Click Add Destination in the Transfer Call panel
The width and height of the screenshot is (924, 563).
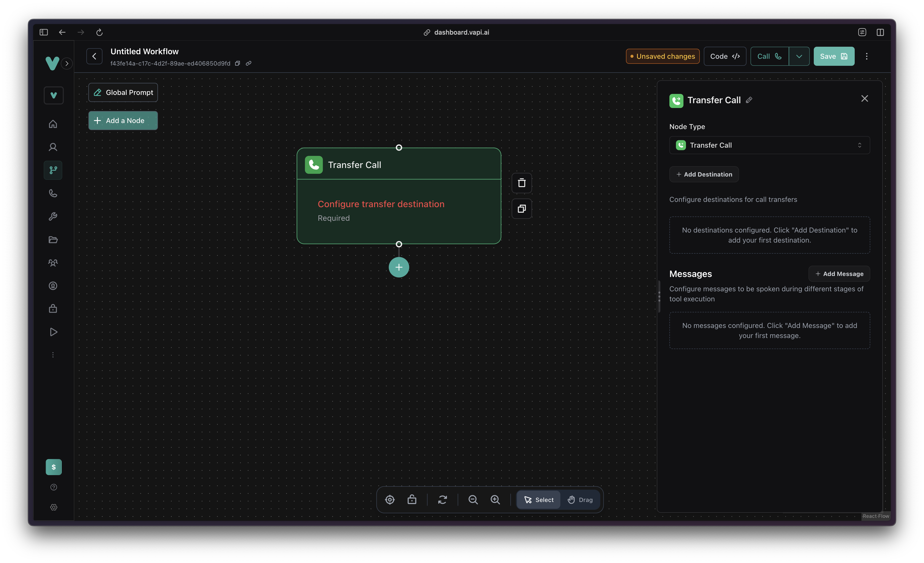704,174
